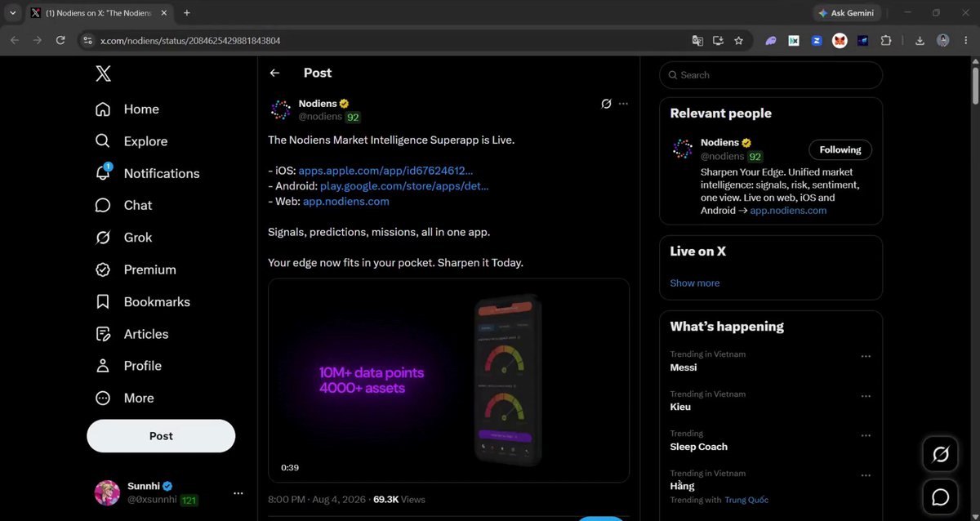This screenshot has height=521, width=980.
Task: Click the Search input field
Action: 771,75
